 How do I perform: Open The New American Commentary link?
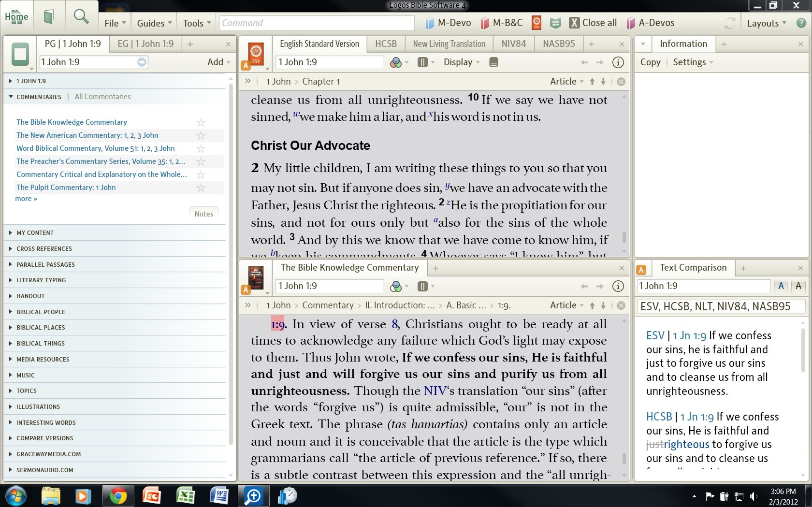[87, 135]
